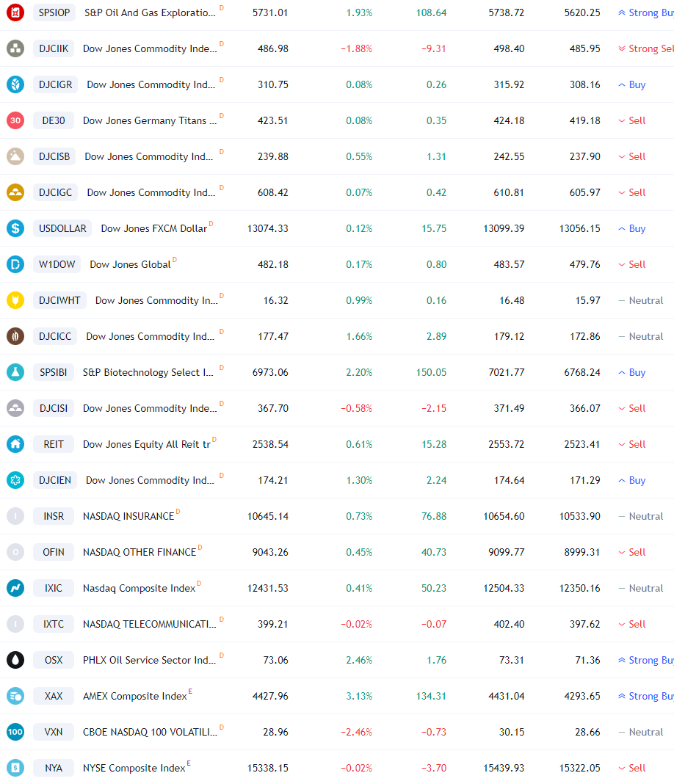Click the IXIC Nasdaq logo icon
This screenshot has height=784, width=674.
(x=15, y=589)
